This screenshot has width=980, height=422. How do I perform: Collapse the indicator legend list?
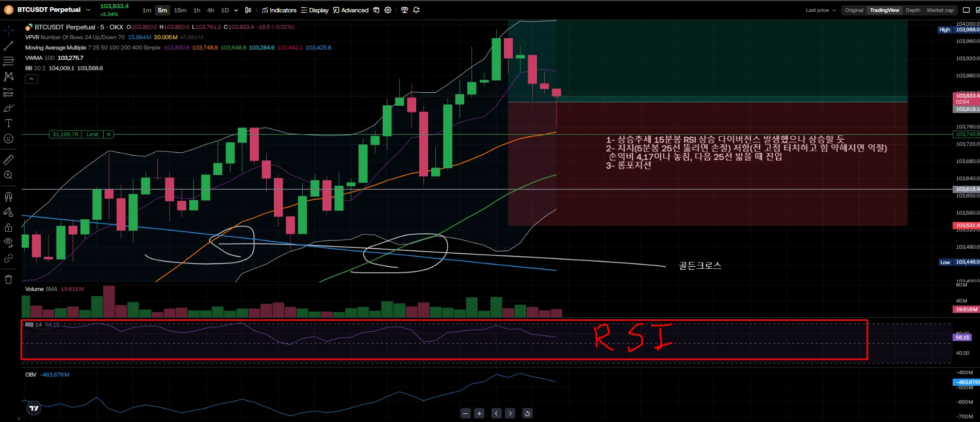[x=31, y=79]
